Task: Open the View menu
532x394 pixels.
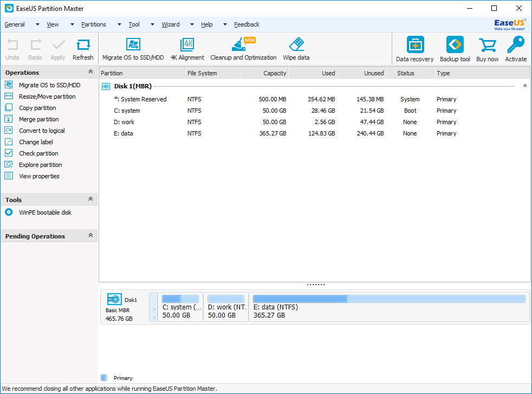Action: (53, 24)
